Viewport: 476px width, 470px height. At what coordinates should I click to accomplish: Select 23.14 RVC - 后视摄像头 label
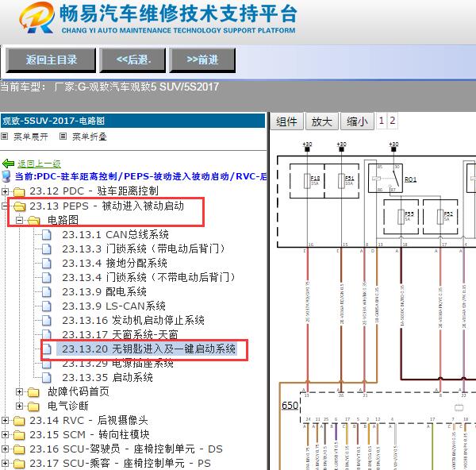coord(89,421)
